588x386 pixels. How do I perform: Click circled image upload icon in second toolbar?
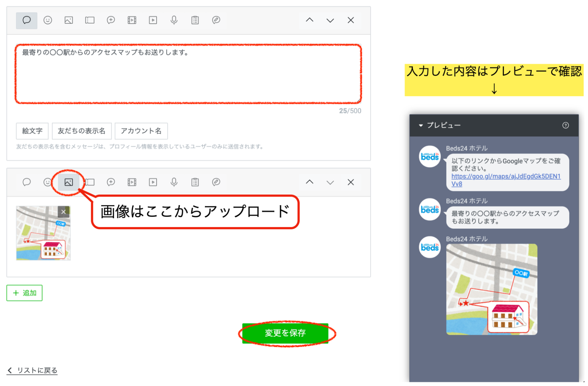pos(69,182)
